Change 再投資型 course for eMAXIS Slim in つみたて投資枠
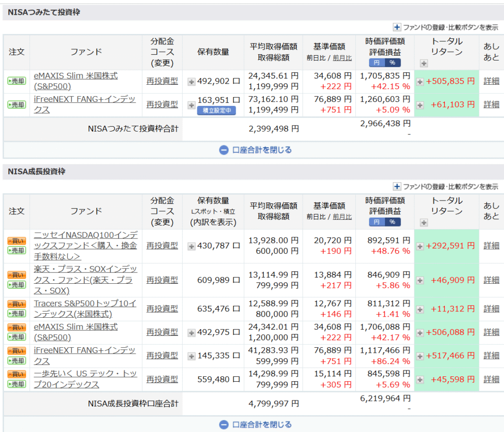Viewport: 504px width, 432px height. (162, 81)
